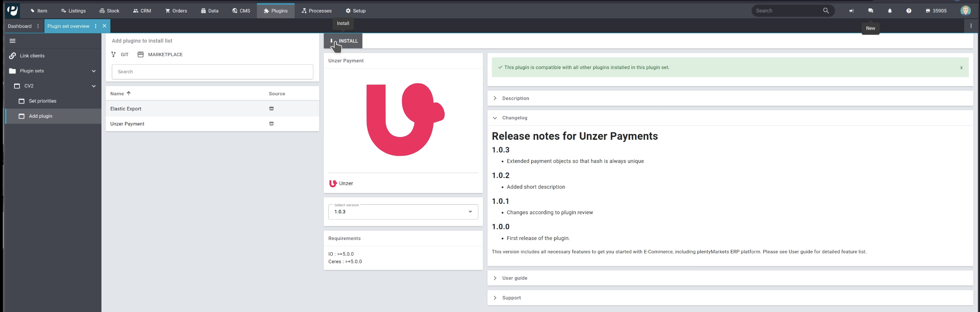Open the help question mark icon
This screenshot has width=980, height=312.
click(909, 11)
